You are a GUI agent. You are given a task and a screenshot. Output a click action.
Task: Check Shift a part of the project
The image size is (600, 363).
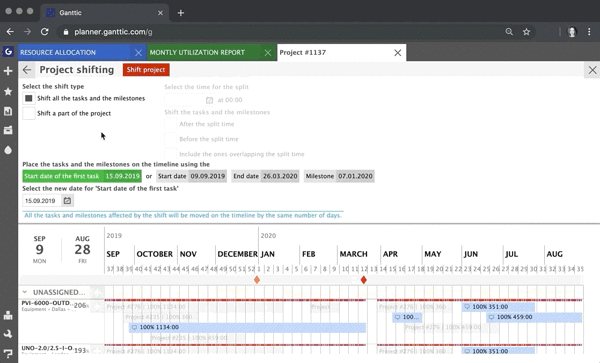[x=29, y=113]
